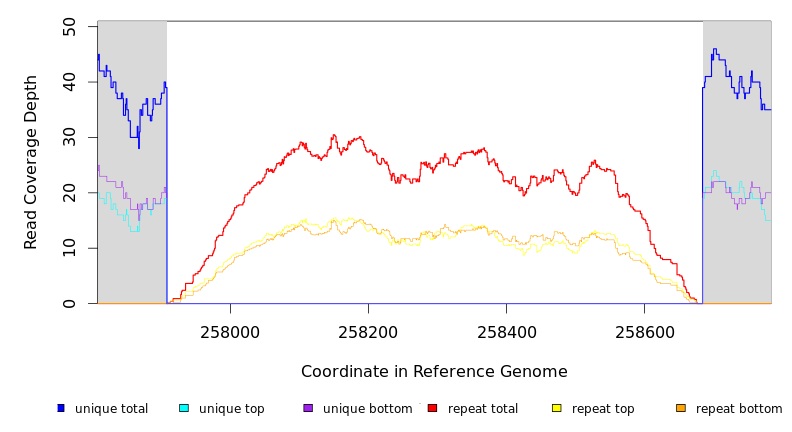
Task: Click the yellow 'repeat top' legend swatch
Action: point(556,408)
